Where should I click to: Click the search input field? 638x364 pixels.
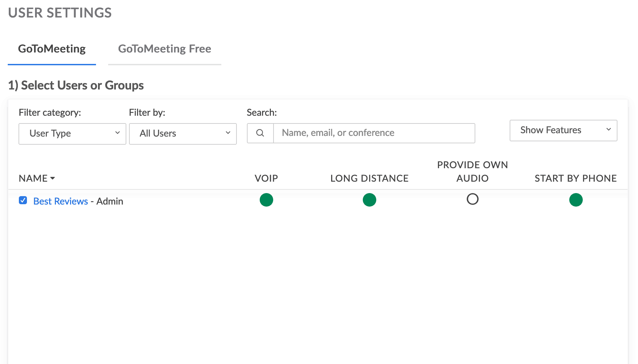[374, 133]
